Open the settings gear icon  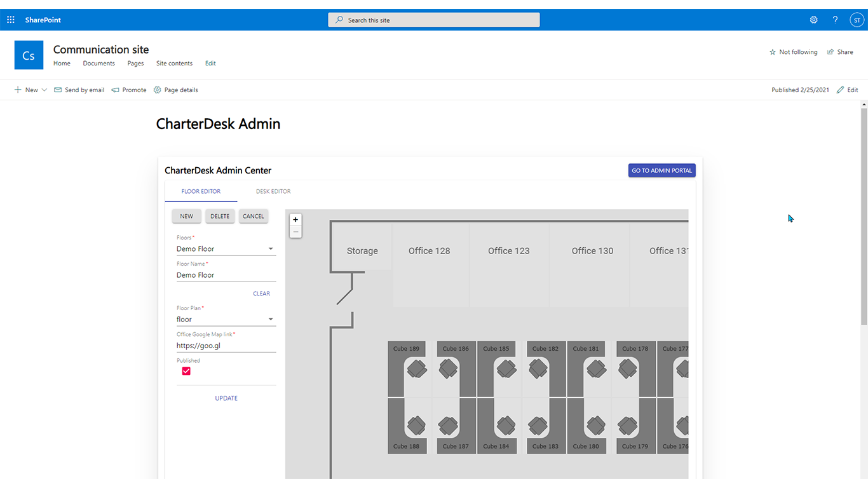coord(813,20)
